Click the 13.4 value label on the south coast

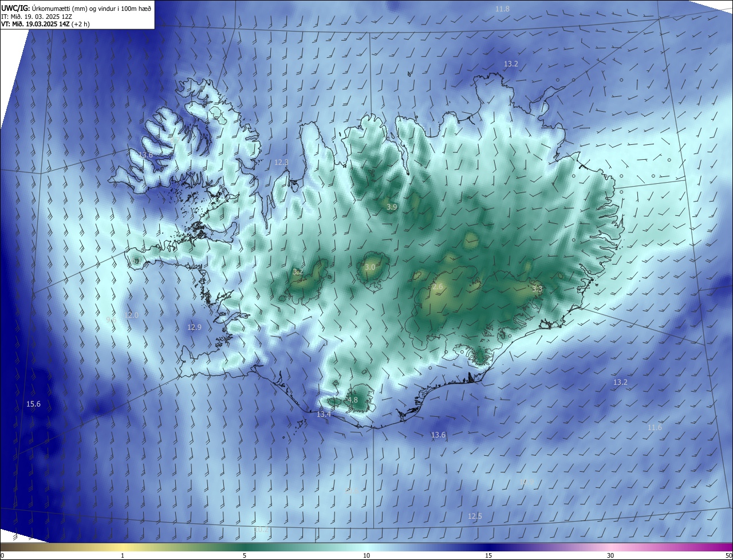click(x=324, y=415)
